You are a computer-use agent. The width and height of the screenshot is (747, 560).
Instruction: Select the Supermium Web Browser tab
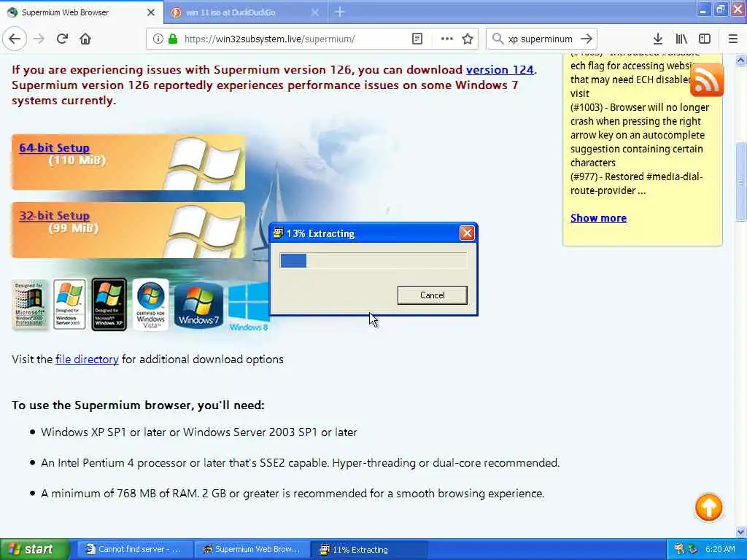81,12
